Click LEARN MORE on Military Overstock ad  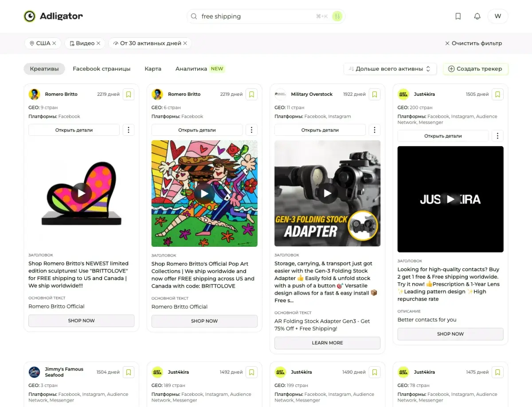coord(328,343)
